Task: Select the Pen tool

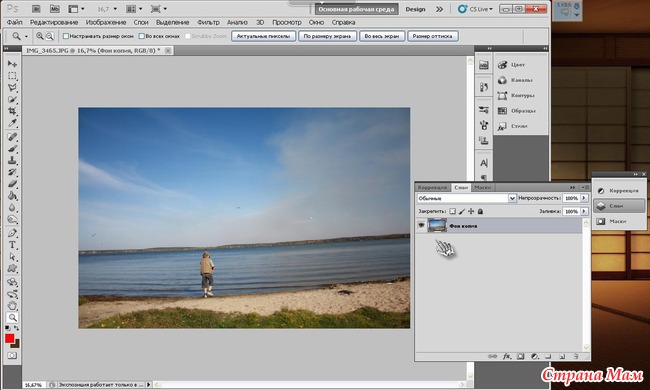Action: 12,233
